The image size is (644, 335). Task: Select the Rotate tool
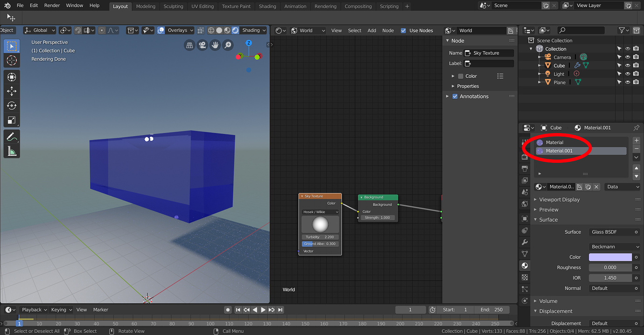(12, 106)
